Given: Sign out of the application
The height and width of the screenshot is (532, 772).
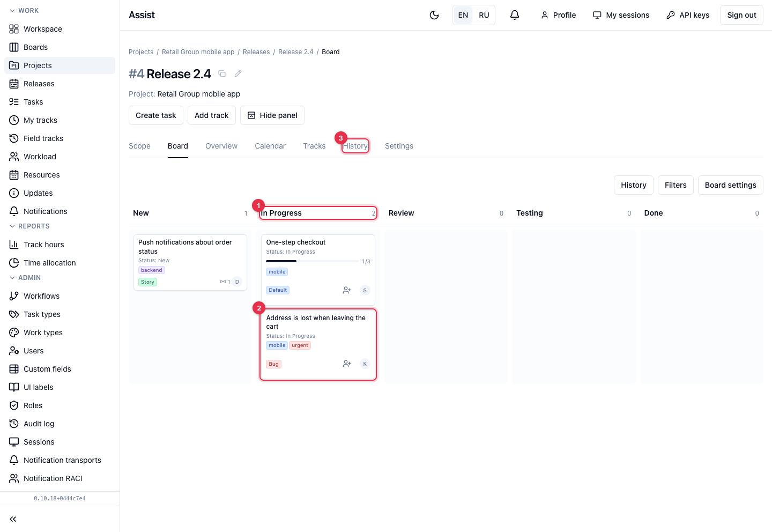Looking at the screenshot, I should pos(741,15).
